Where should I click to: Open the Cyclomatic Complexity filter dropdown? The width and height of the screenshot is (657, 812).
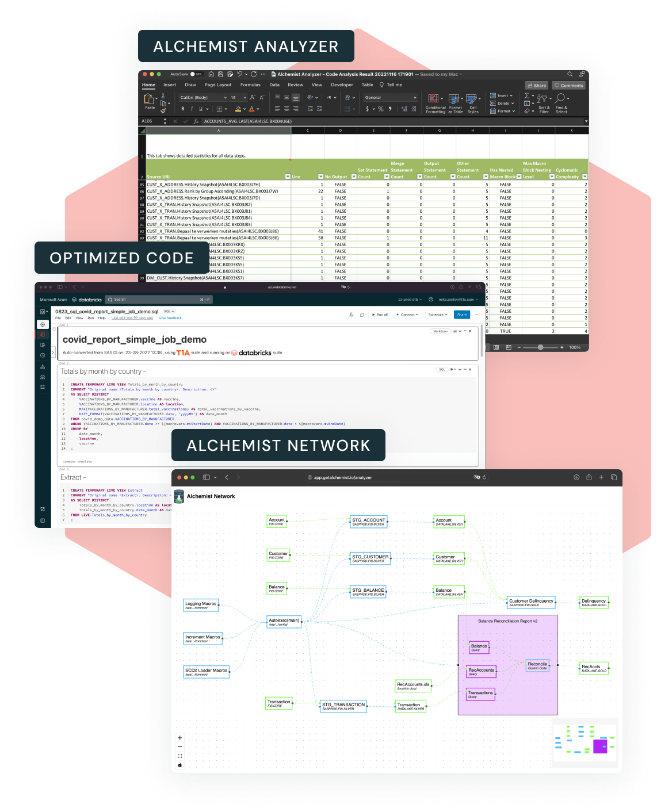pos(585,177)
